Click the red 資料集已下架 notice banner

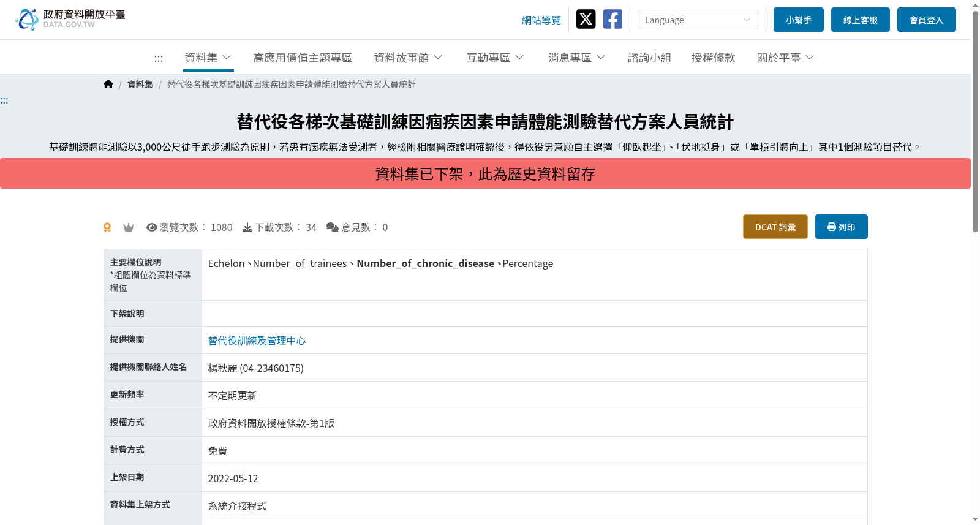tap(485, 173)
